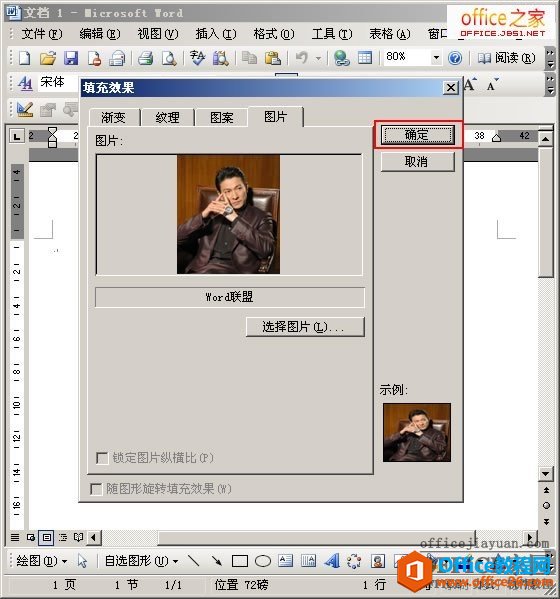Click the Insert WordArt icon

[332, 561]
